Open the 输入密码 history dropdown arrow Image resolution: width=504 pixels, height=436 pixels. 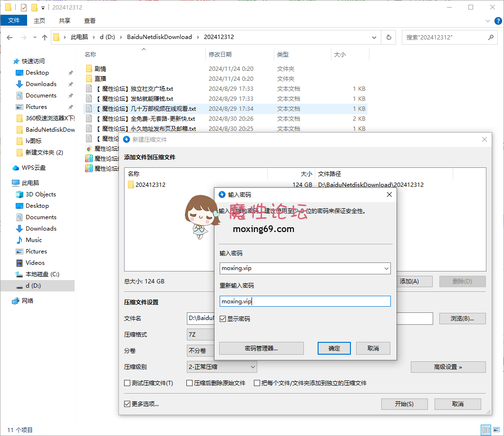pos(386,268)
